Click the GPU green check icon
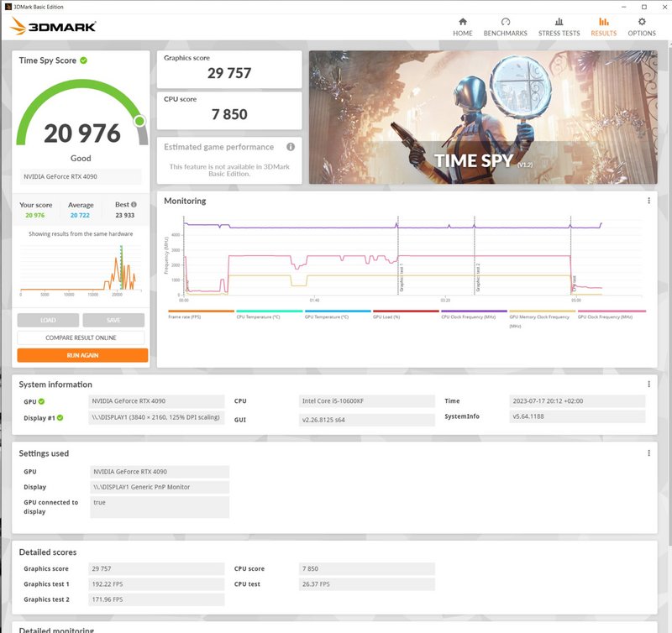 point(41,402)
